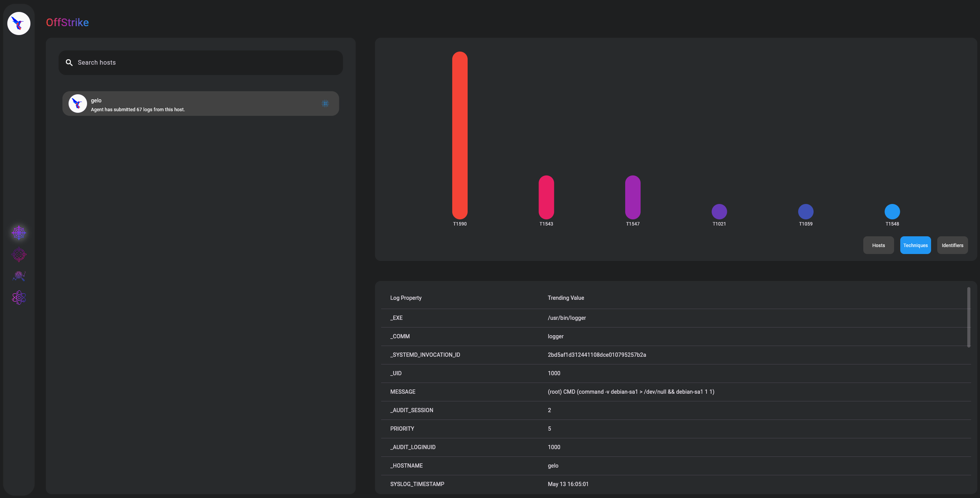Screen dimensions: 980x498
Task: Switch chart to Hosts view
Action: [878, 245]
